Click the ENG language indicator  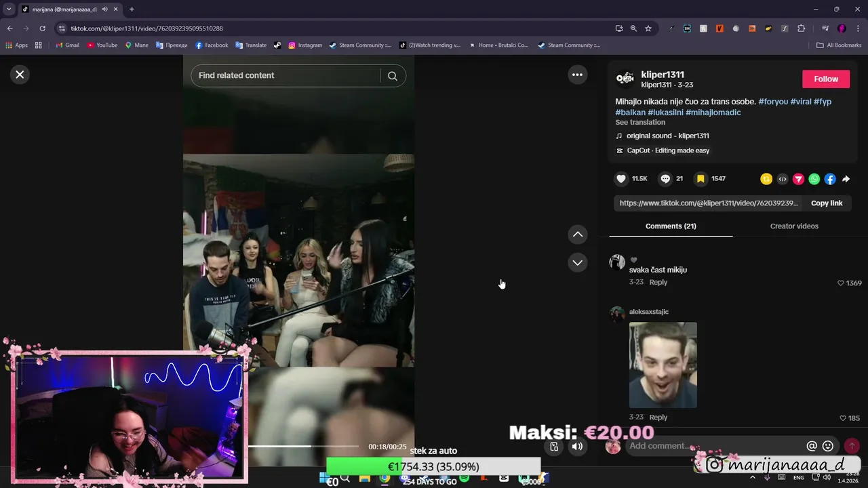[x=799, y=478]
